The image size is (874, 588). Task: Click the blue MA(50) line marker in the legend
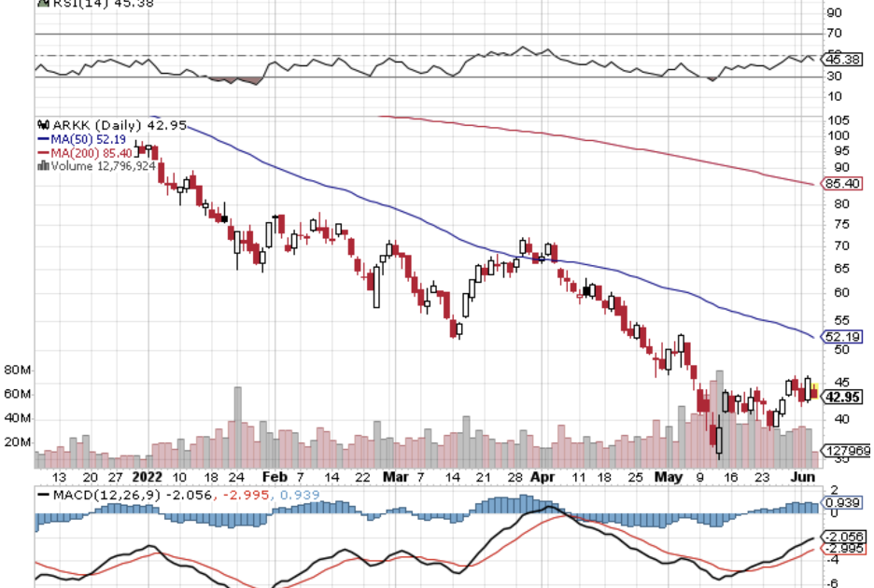43,139
